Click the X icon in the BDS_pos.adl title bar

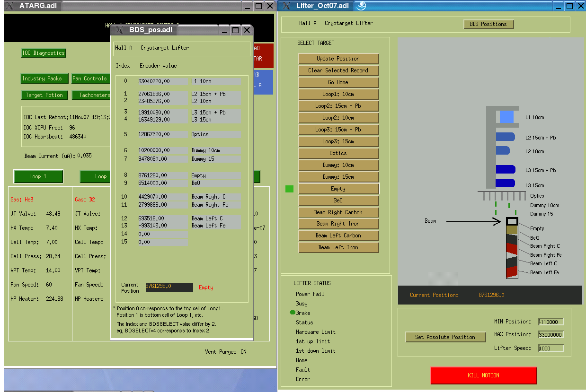[120, 30]
